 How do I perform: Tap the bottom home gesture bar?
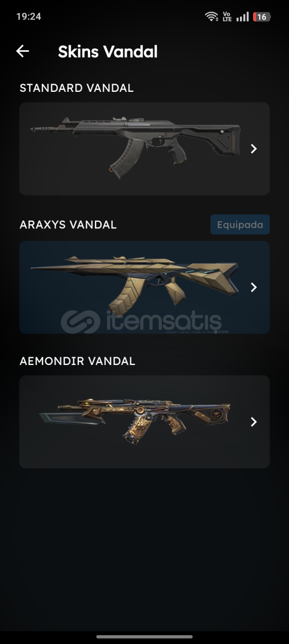tap(144, 637)
